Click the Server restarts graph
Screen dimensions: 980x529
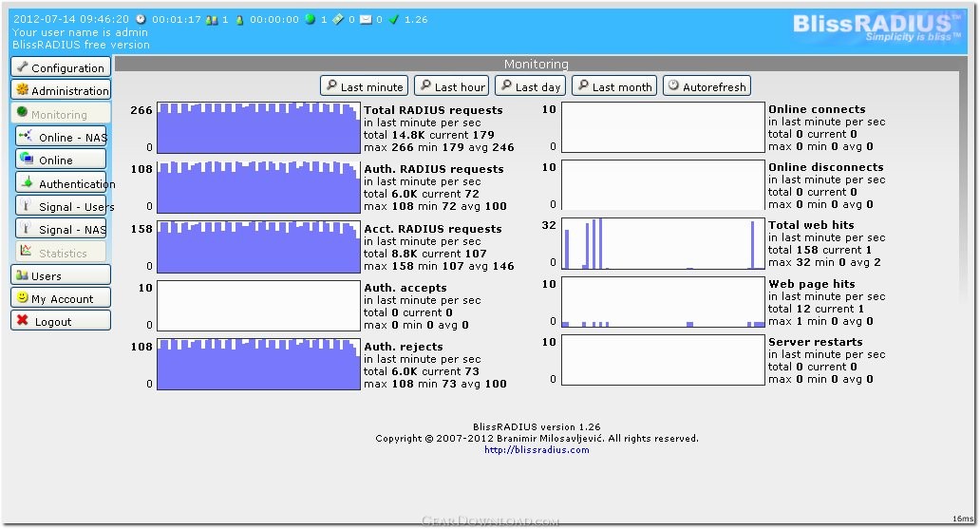point(663,360)
